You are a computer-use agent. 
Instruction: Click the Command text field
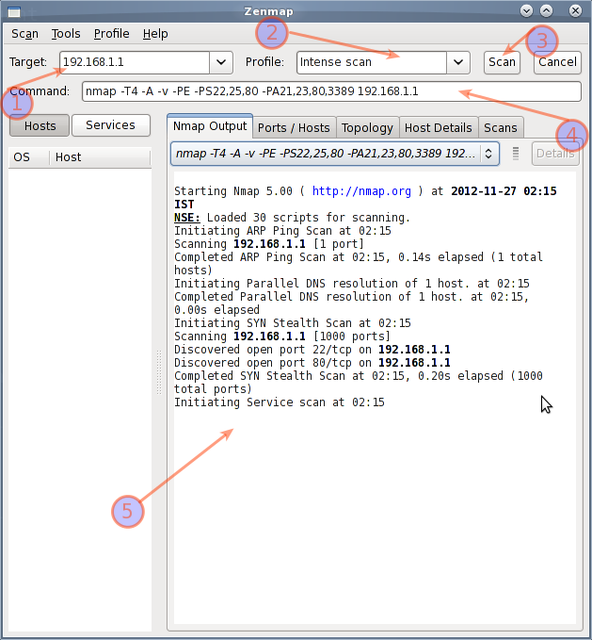tap(332, 91)
